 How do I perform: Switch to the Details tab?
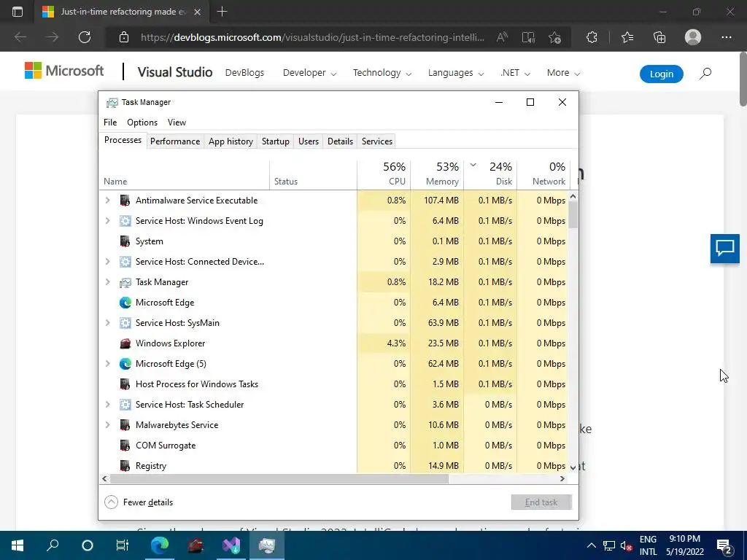click(340, 141)
